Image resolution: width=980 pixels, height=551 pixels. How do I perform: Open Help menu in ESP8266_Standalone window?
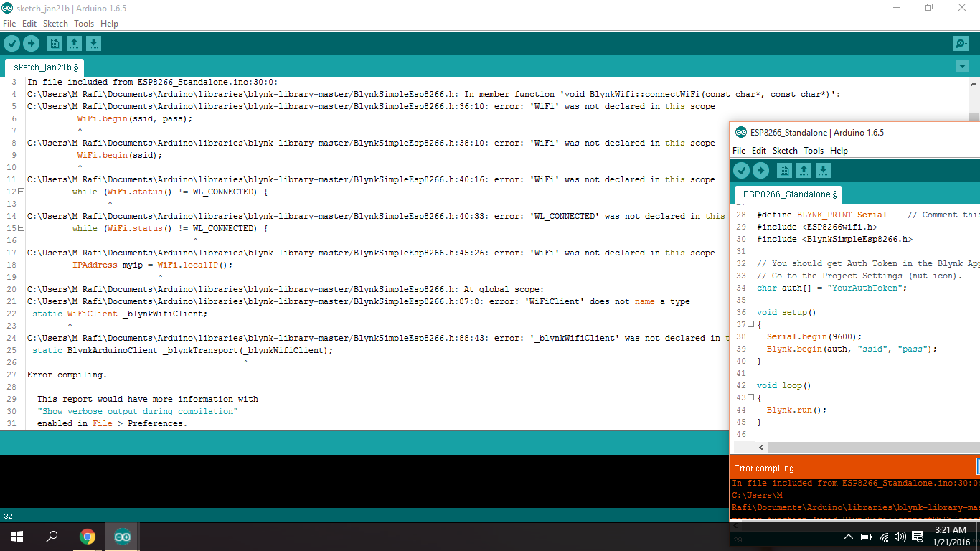[x=839, y=151]
